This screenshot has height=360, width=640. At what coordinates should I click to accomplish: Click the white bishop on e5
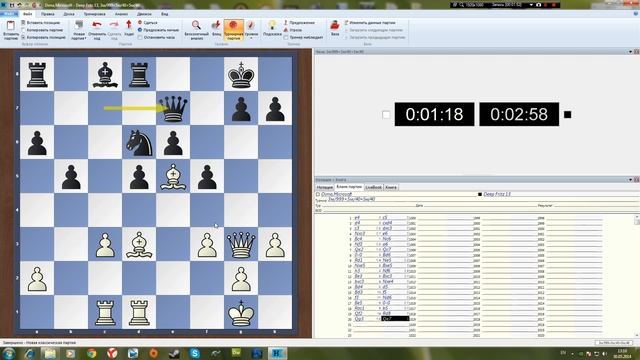click(x=173, y=177)
